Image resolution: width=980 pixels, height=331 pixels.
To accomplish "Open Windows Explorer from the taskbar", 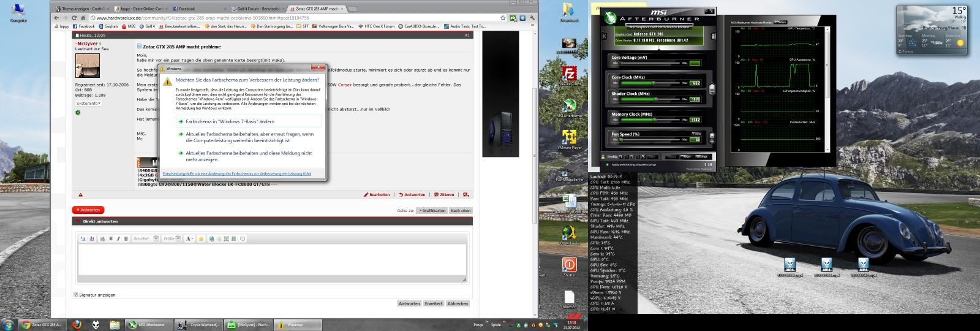I will point(115,325).
